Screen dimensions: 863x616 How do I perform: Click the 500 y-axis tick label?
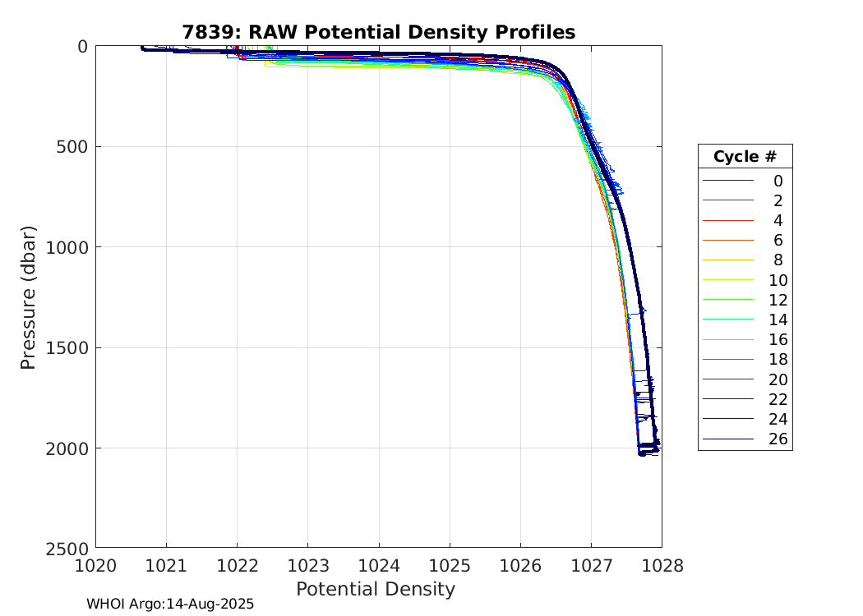75,147
